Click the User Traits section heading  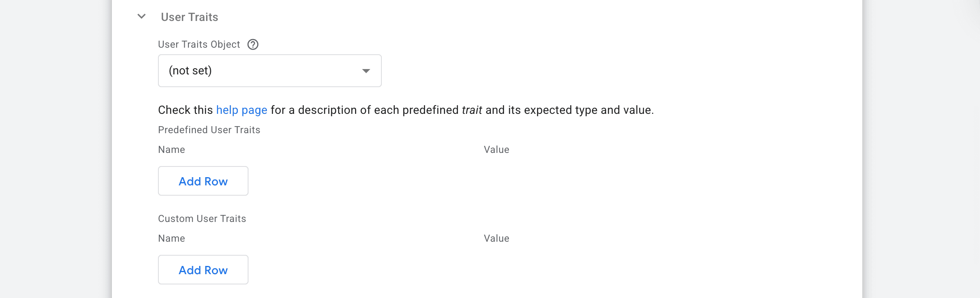[190, 17]
